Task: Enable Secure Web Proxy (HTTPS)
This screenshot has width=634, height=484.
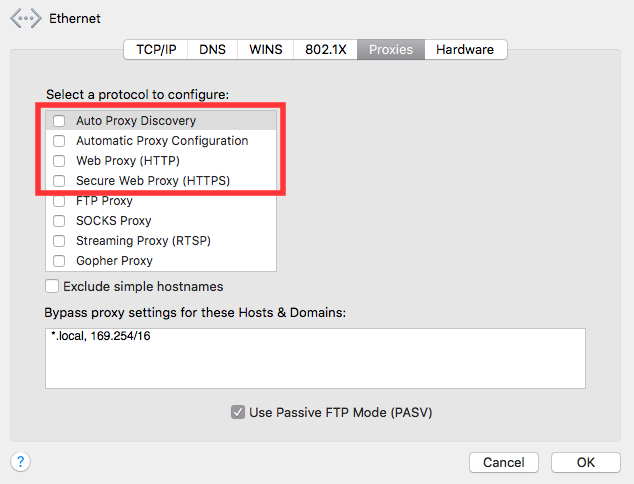Action: (x=59, y=181)
